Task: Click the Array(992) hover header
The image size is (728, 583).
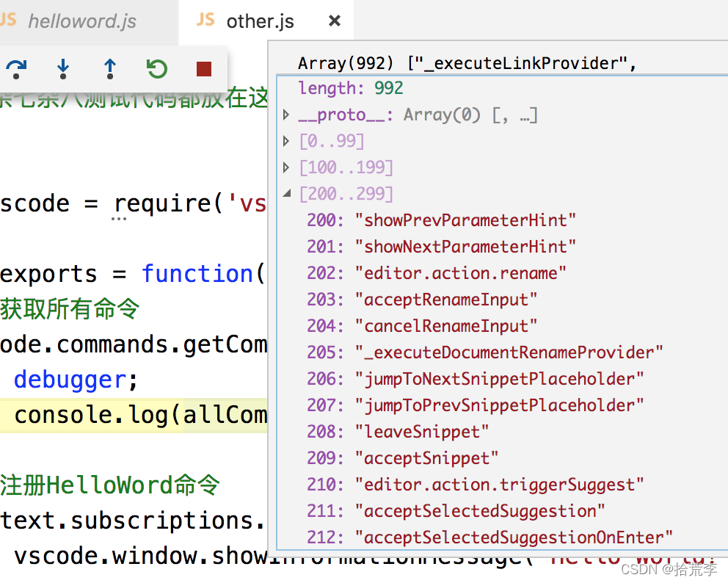Action: click(x=467, y=63)
